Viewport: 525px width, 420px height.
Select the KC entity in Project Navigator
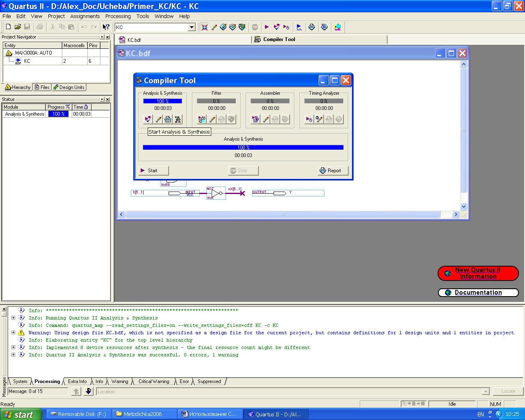[27, 61]
